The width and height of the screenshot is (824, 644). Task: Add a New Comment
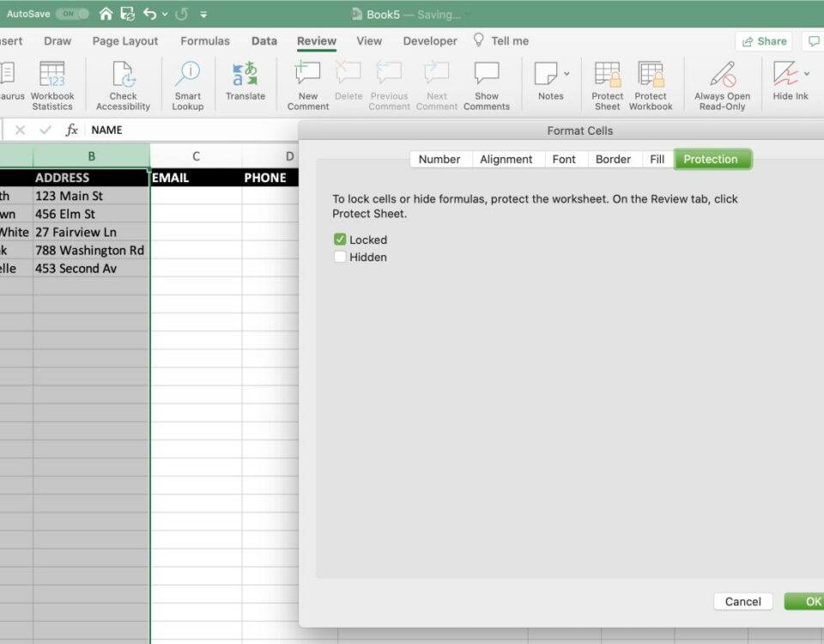tap(308, 86)
